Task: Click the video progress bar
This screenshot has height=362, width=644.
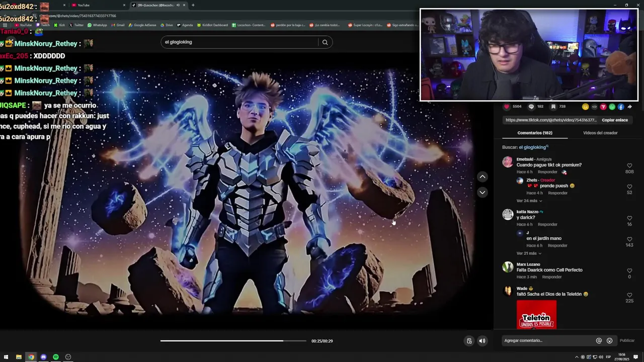Action: coord(233,341)
